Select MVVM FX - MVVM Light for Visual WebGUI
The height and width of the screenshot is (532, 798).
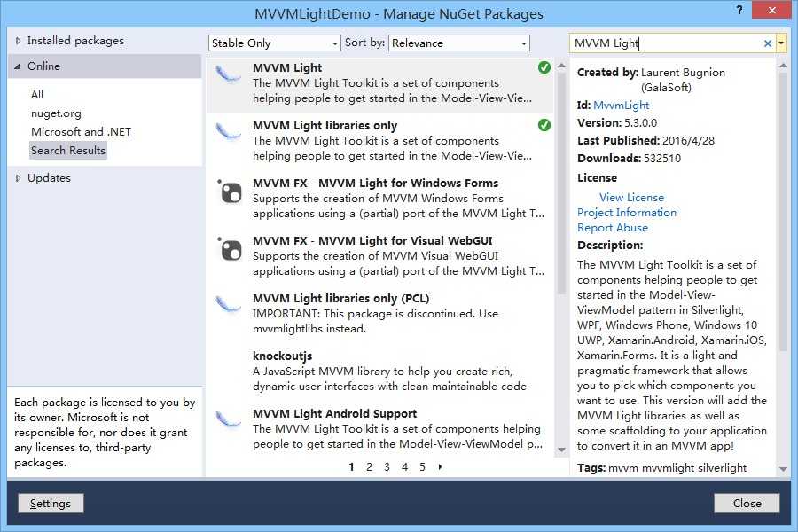379,256
